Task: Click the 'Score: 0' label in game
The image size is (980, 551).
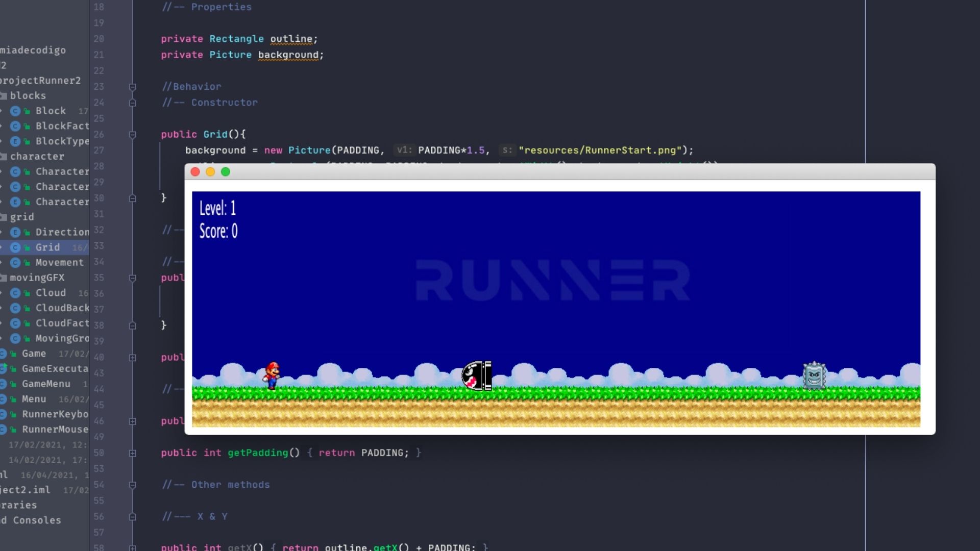Action: pos(218,231)
